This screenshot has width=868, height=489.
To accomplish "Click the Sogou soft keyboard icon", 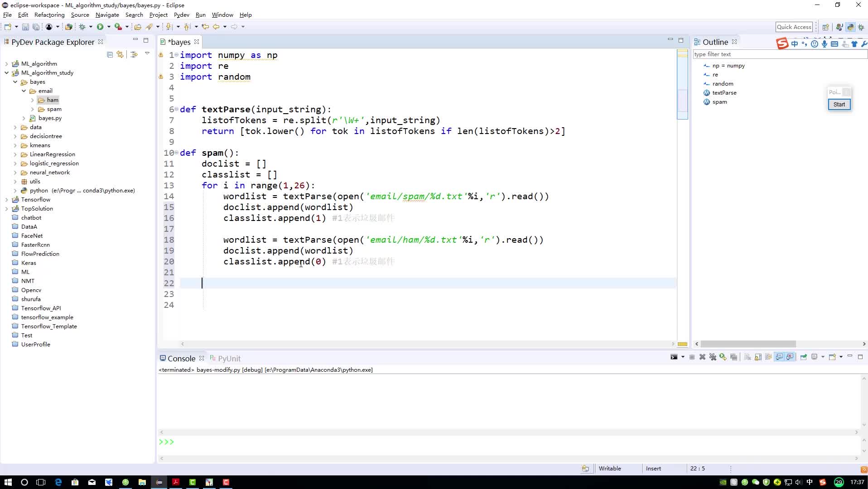I will pyautogui.click(x=834, y=44).
